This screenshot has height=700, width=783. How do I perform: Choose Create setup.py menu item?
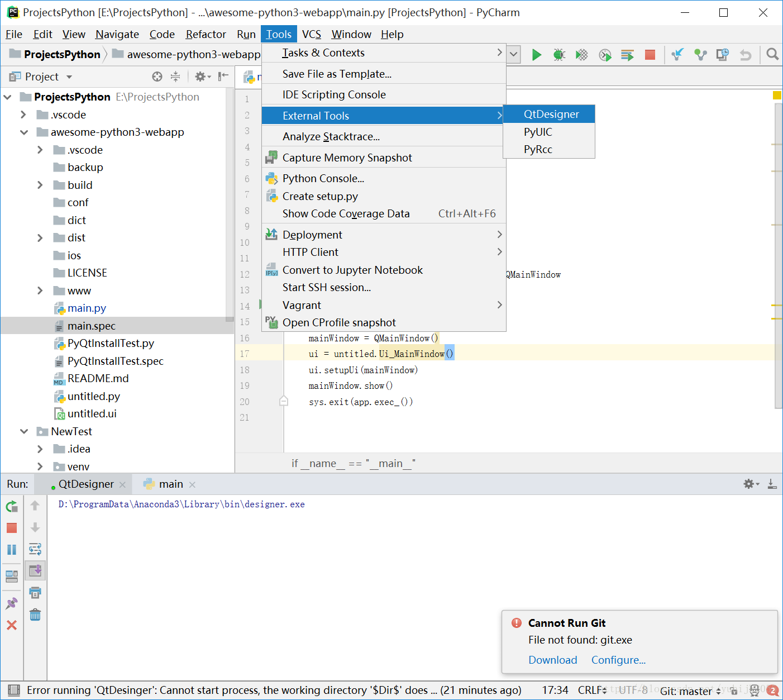coord(384,196)
